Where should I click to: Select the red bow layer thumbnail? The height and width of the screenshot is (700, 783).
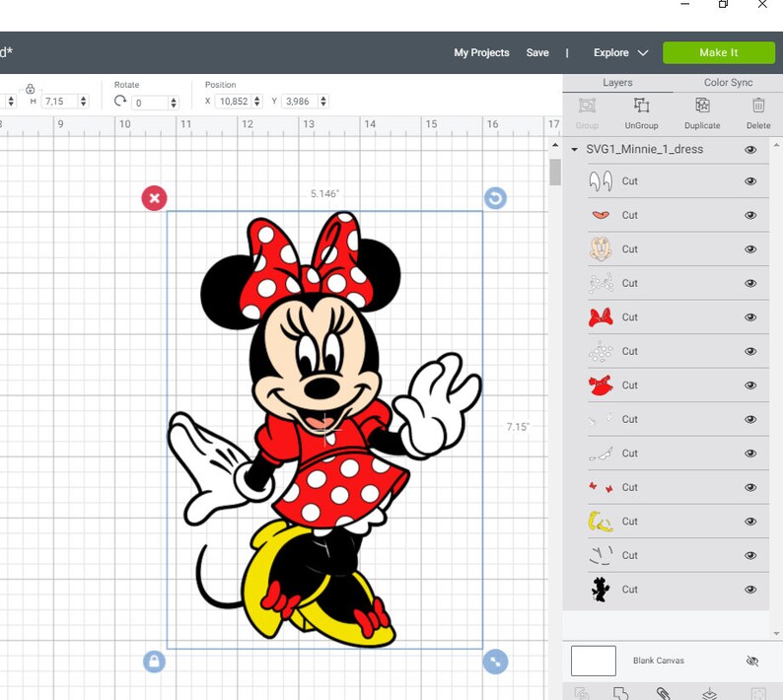click(601, 317)
